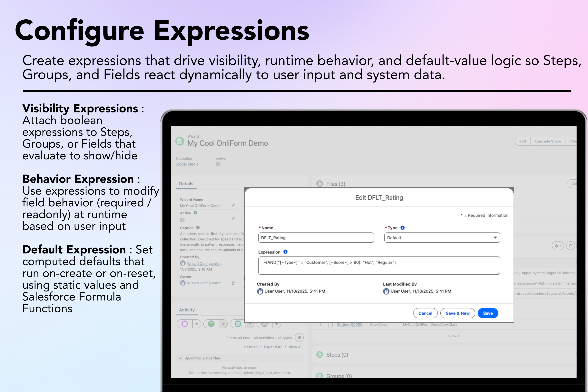The image size is (588, 392).
Task: Click Last Modified By user avatar
Action: [386, 291]
